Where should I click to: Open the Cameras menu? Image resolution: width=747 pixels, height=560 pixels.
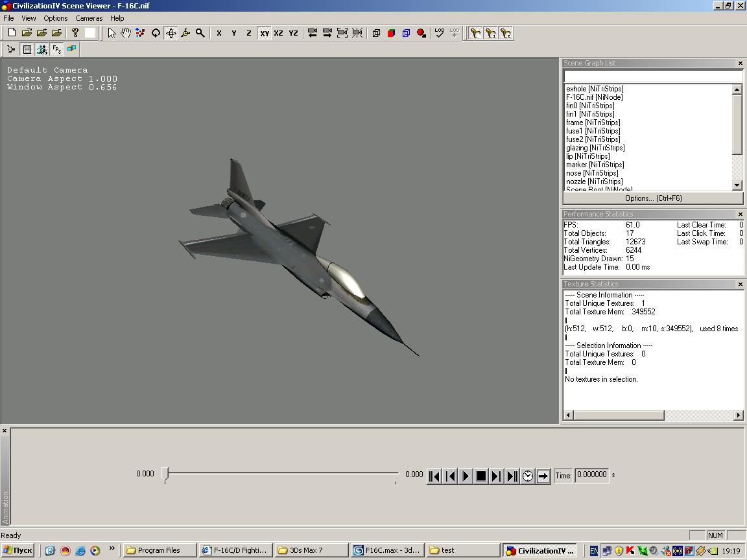point(89,18)
